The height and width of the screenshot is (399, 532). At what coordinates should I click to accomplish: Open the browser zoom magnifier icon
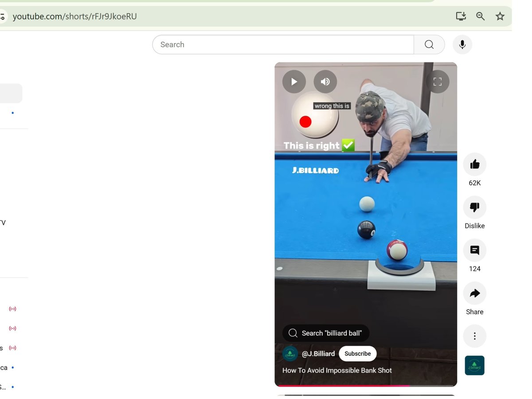[480, 16]
